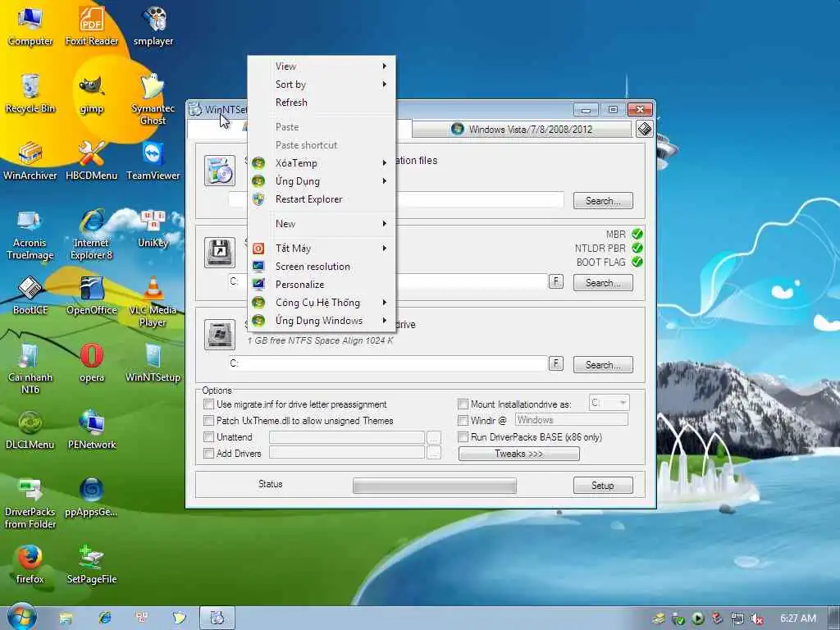
Task: Expand the Ứng Dụng submenu
Action: (322, 181)
